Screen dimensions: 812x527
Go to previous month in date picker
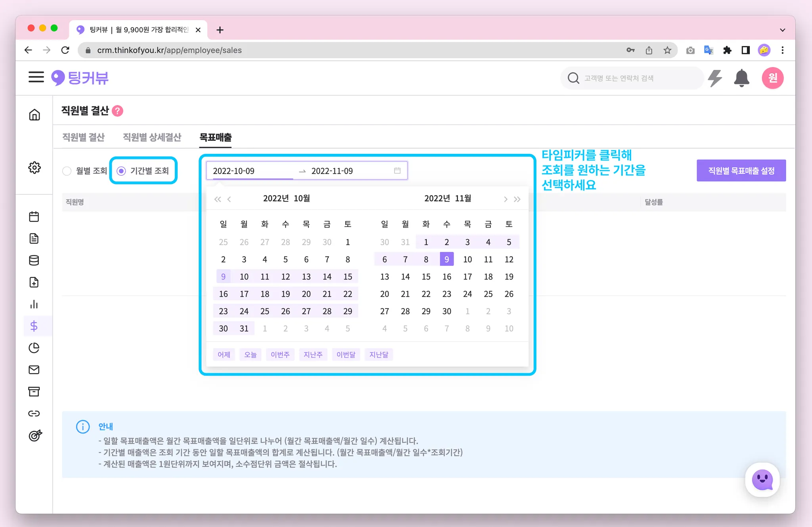coord(229,199)
